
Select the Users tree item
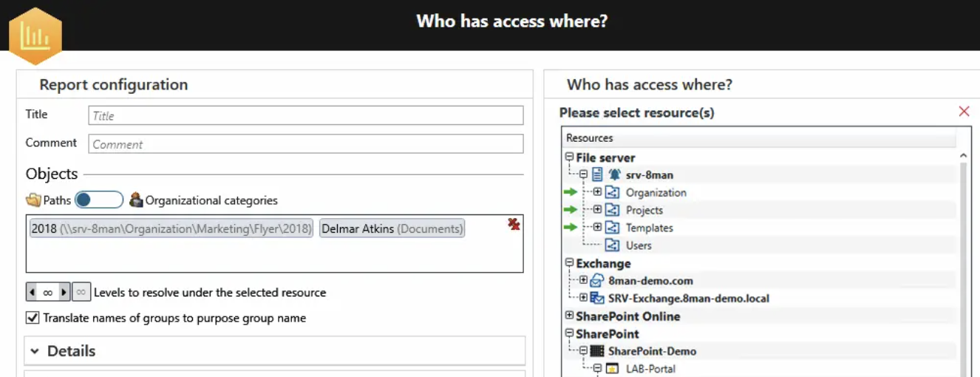pyautogui.click(x=639, y=245)
